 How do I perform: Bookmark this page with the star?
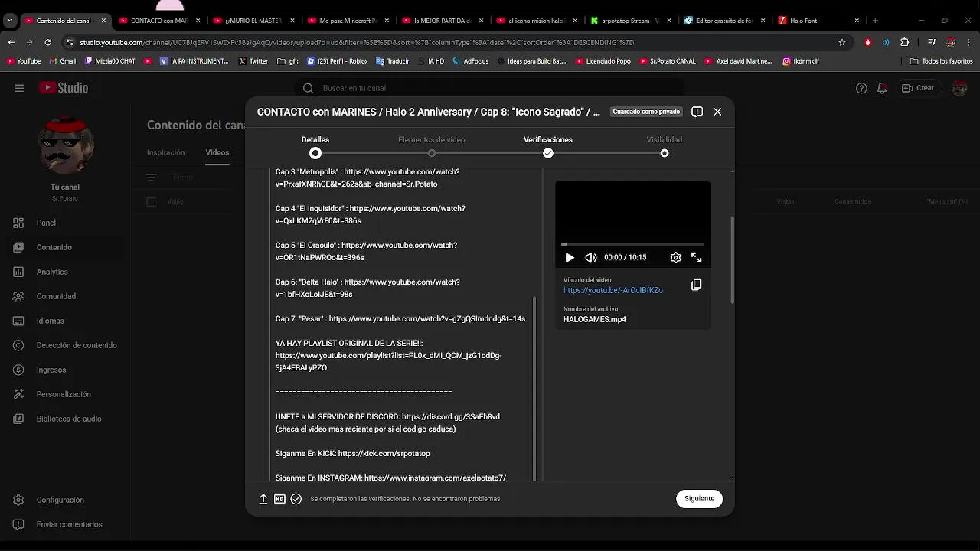(842, 43)
